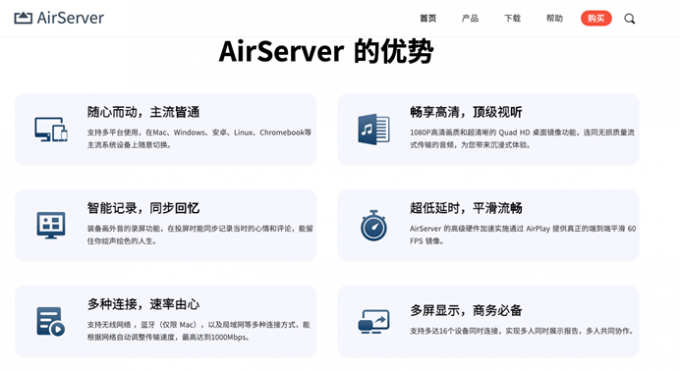Click the 智能记录，同步回忆 title

click(x=144, y=208)
